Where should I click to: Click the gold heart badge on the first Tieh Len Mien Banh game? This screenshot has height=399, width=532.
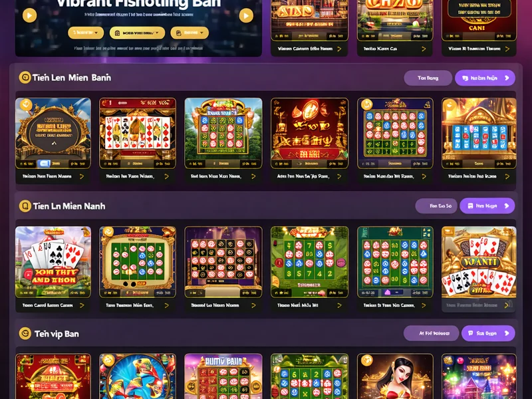(26, 104)
